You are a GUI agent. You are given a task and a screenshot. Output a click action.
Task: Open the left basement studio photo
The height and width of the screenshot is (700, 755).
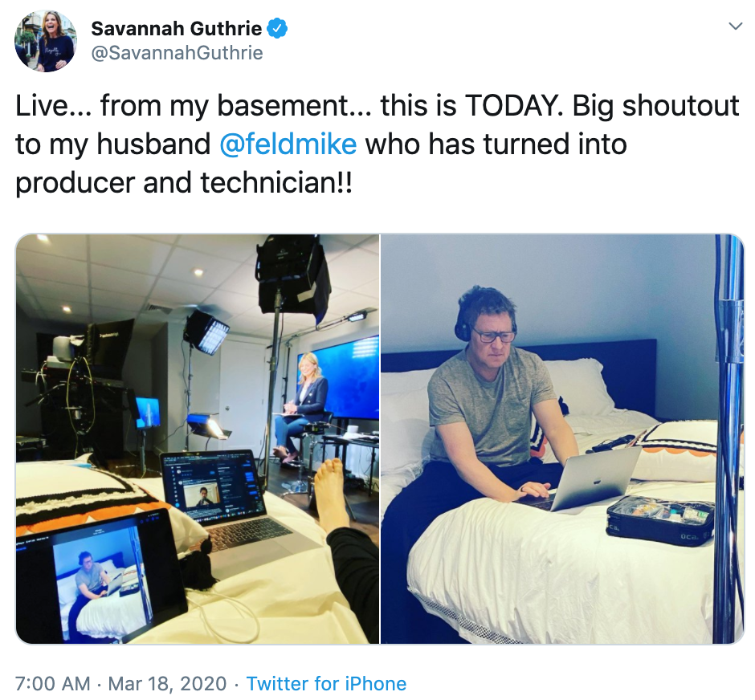[x=197, y=438]
